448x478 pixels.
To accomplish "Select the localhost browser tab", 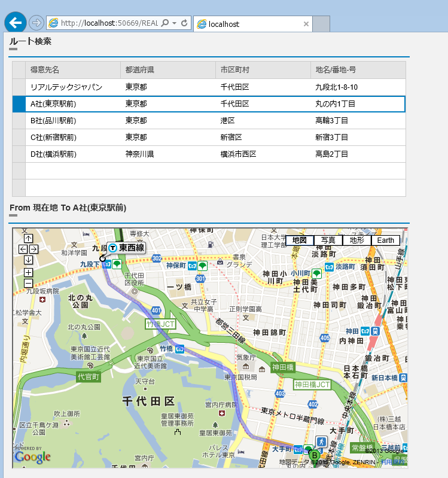I will (252, 24).
